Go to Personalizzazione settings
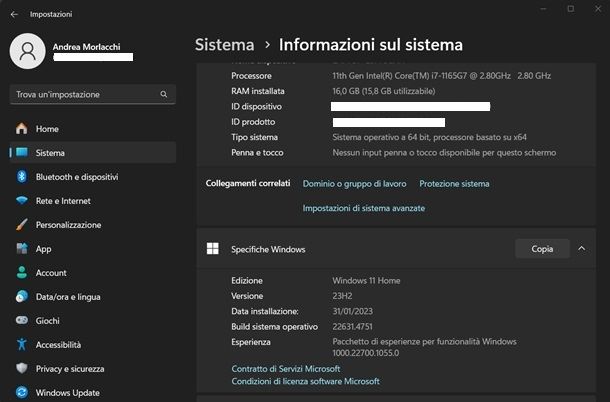Screen dimensions: 610x402 coord(68,225)
